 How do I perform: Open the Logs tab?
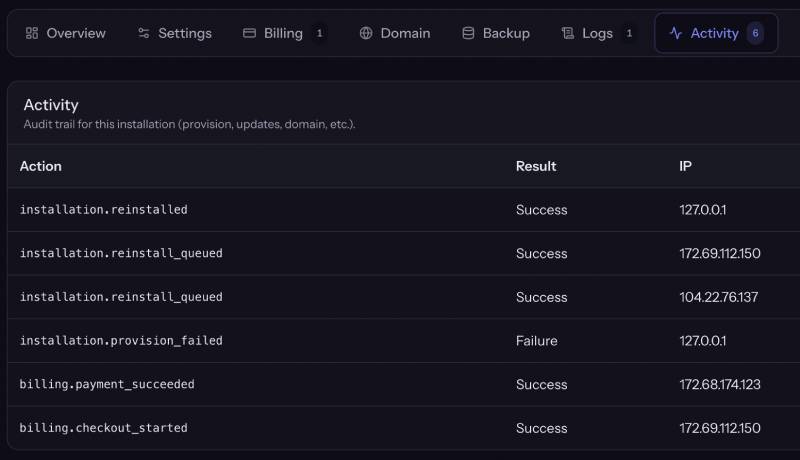(598, 33)
